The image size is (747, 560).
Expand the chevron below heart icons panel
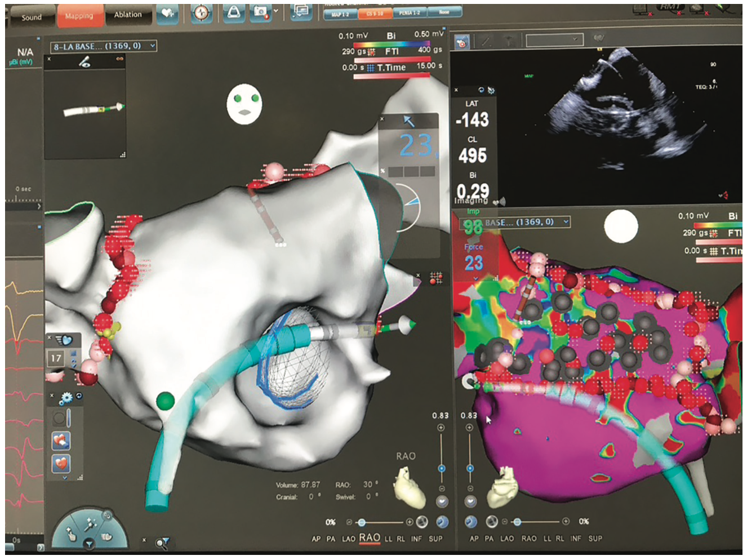65,478
